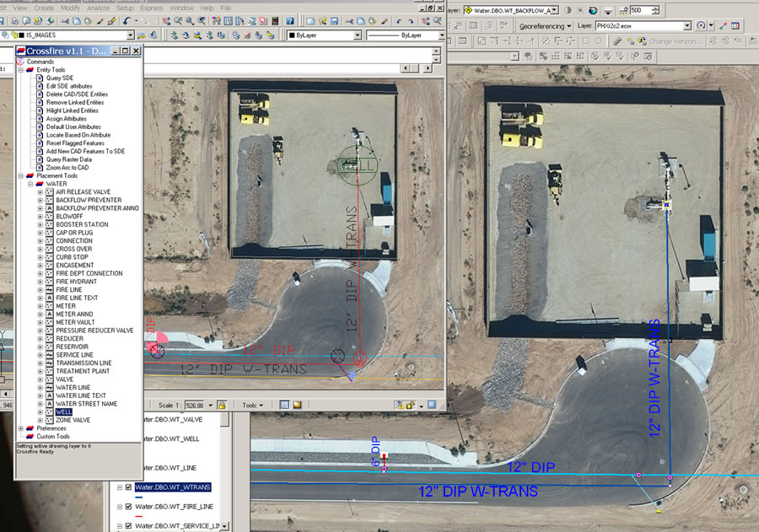Image resolution: width=759 pixels, height=532 pixels.
Task: Select Query SDE command
Action: tap(60, 78)
